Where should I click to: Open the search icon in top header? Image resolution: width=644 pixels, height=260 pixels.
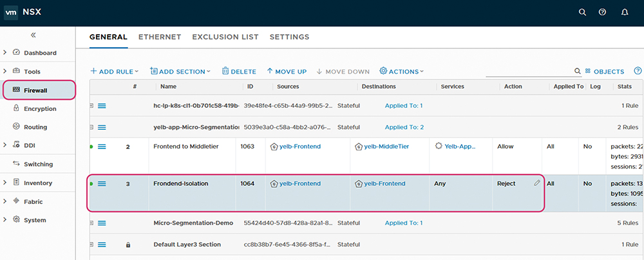(582, 12)
